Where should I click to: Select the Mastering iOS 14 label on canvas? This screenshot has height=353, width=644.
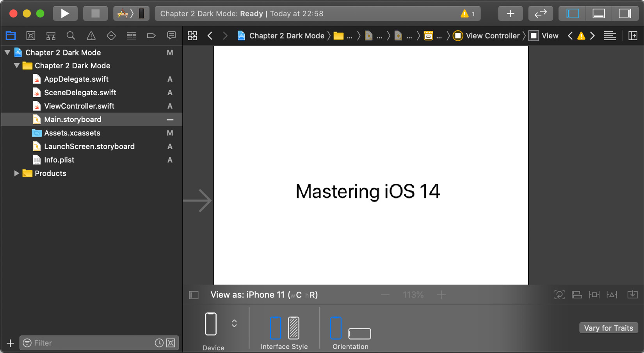tap(368, 192)
